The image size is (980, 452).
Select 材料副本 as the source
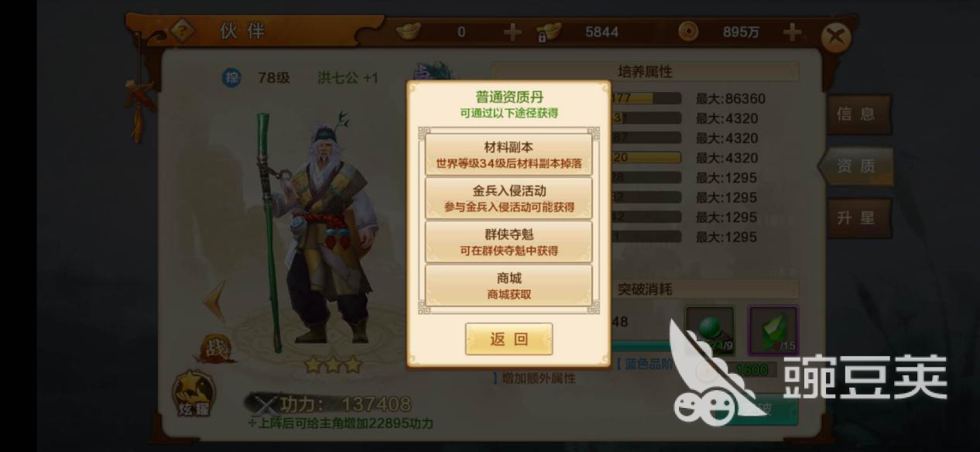(509, 155)
